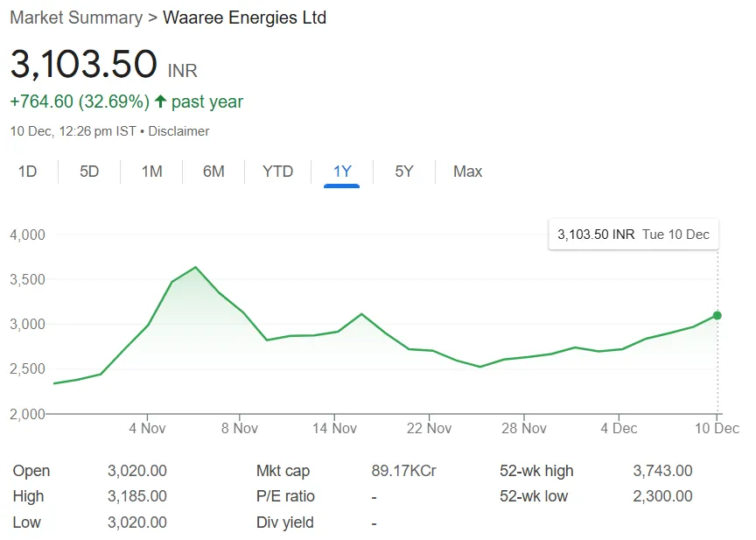This screenshot has width=756, height=540.
Task: Click the 3,500 y-axis label
Action: 27,280
